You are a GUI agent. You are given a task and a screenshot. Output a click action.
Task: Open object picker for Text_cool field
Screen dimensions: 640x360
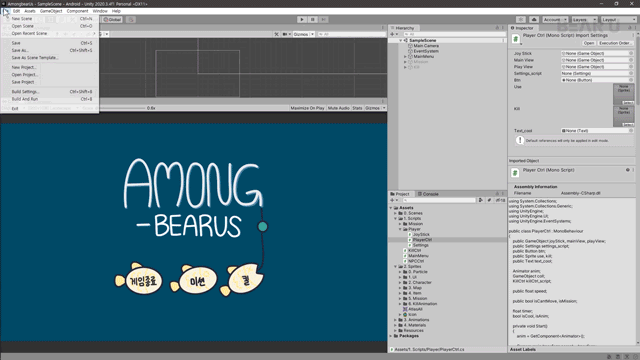(x=631, y=131)
